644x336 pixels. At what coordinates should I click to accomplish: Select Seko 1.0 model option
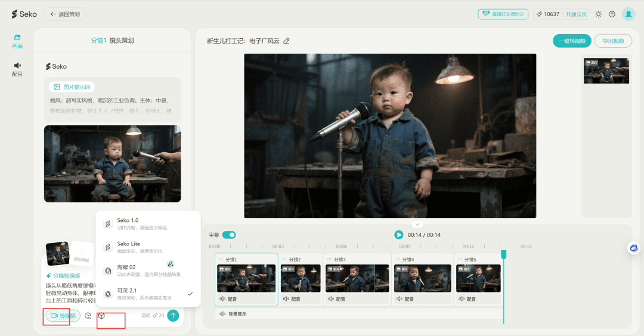pyautogui.click(x=148, y=223)
